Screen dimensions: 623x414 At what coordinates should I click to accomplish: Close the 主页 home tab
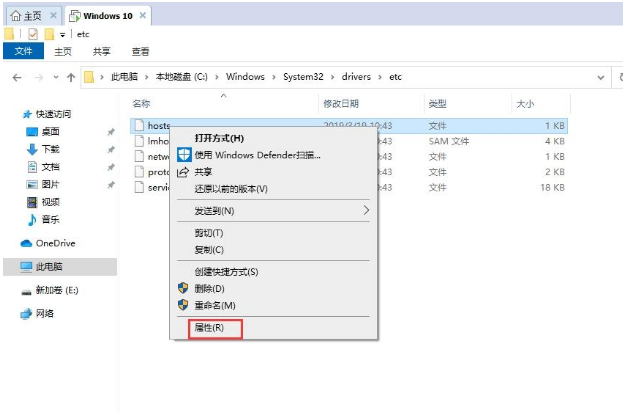point(53,15)
